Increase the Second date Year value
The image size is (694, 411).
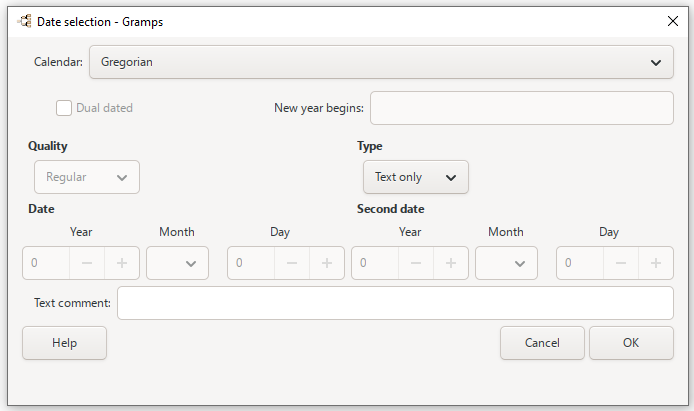(x=451, y=263)
